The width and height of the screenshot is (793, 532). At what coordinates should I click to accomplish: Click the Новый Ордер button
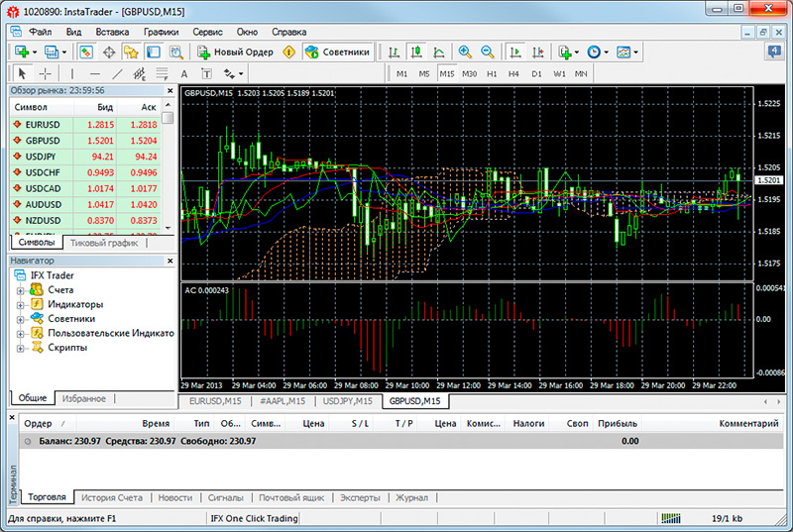(x=236, y=52)
